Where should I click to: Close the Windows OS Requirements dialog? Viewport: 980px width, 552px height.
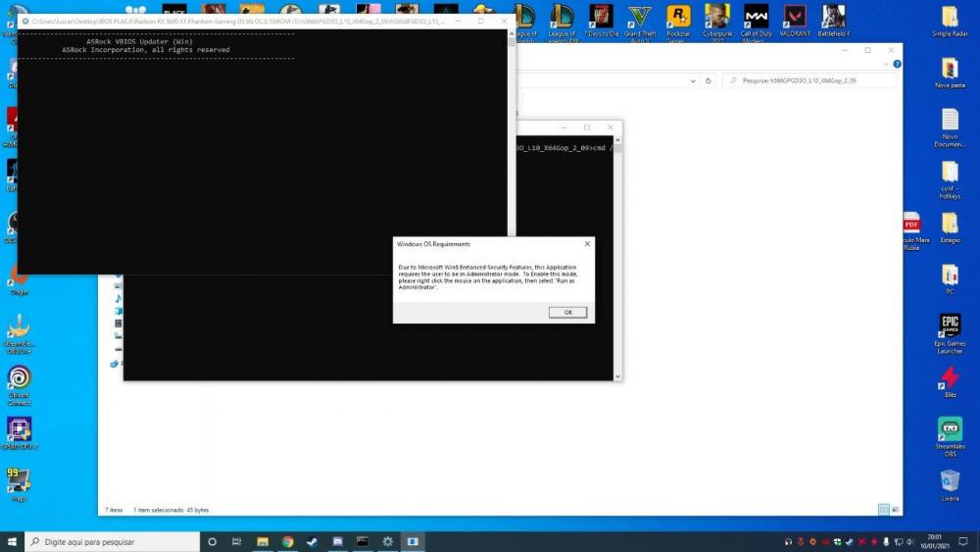pos(587,243)
